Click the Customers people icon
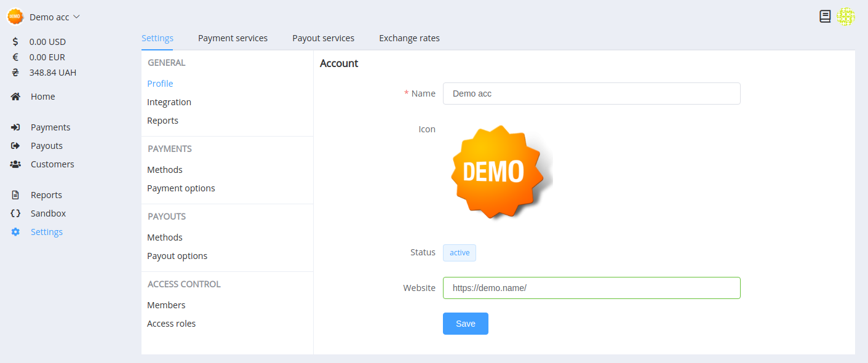This screenshot has width=868, height=363. (x=15, y=164)
